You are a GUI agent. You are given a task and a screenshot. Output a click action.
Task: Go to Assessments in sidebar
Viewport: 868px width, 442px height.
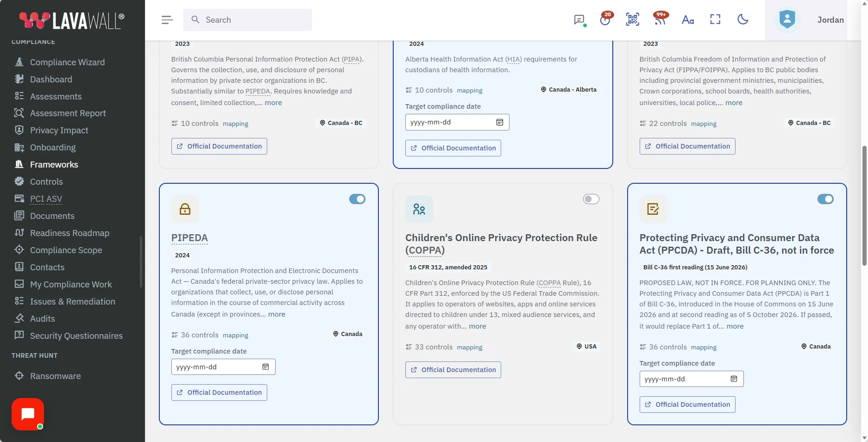pos(56,96)
